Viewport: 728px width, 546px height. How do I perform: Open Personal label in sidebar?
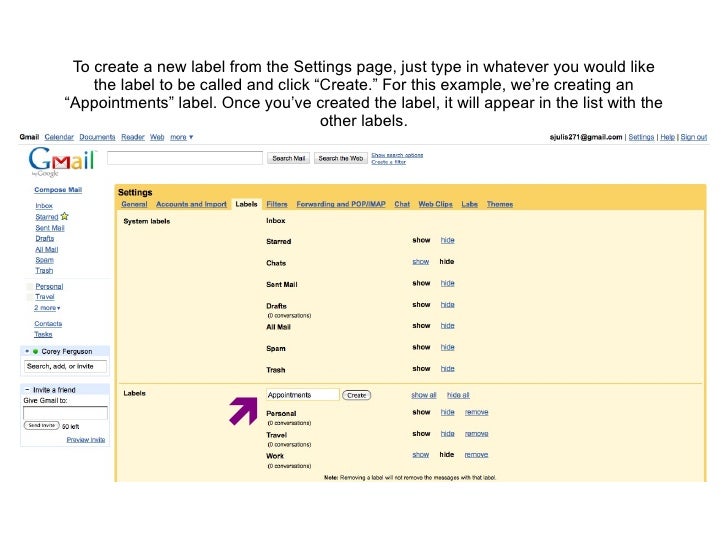[49, 286]
